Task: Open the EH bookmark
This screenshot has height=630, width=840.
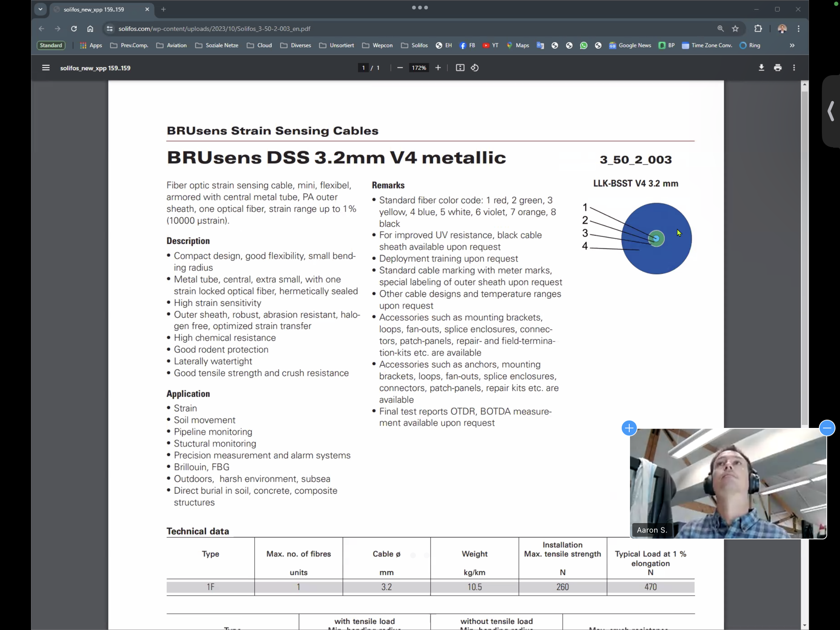Action: [x=443, y=46]
